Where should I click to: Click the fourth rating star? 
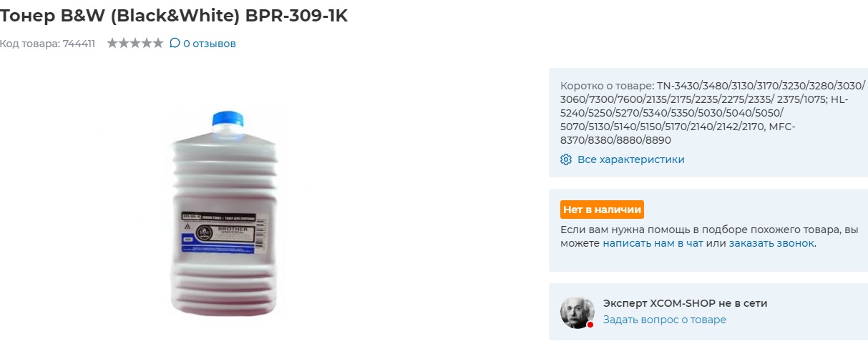click(147, 43)
